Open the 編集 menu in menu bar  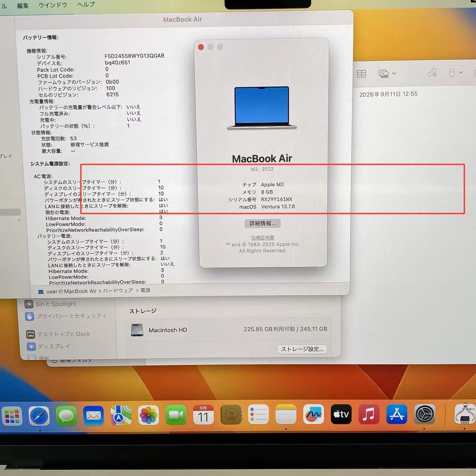pyautogui.click(x=23, y=5)
